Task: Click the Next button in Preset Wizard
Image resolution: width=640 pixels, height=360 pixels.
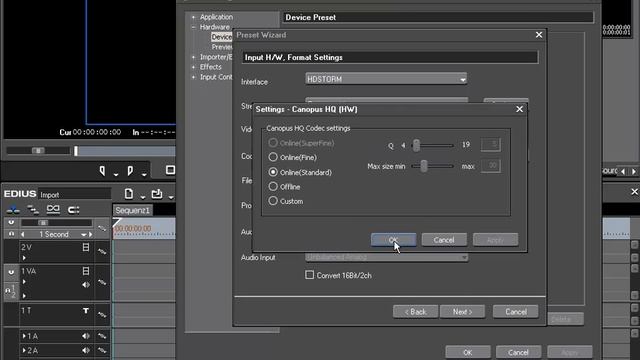Action: pos(462,311)
